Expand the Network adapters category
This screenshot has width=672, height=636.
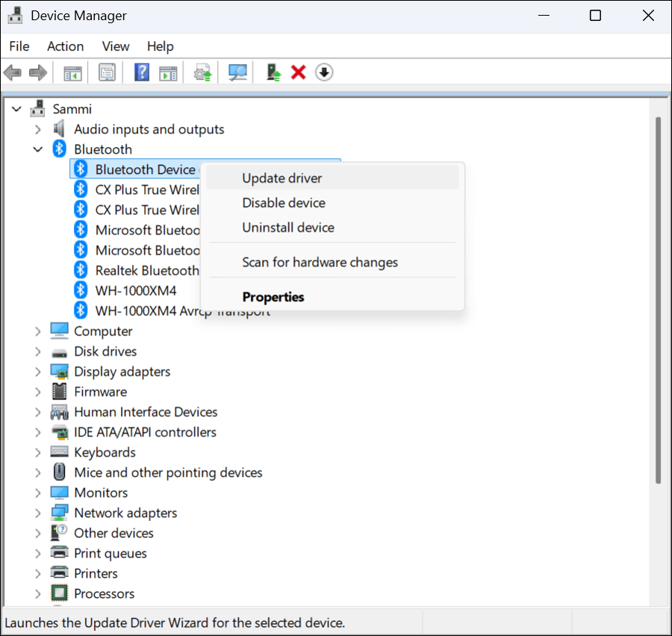[38, 513]
